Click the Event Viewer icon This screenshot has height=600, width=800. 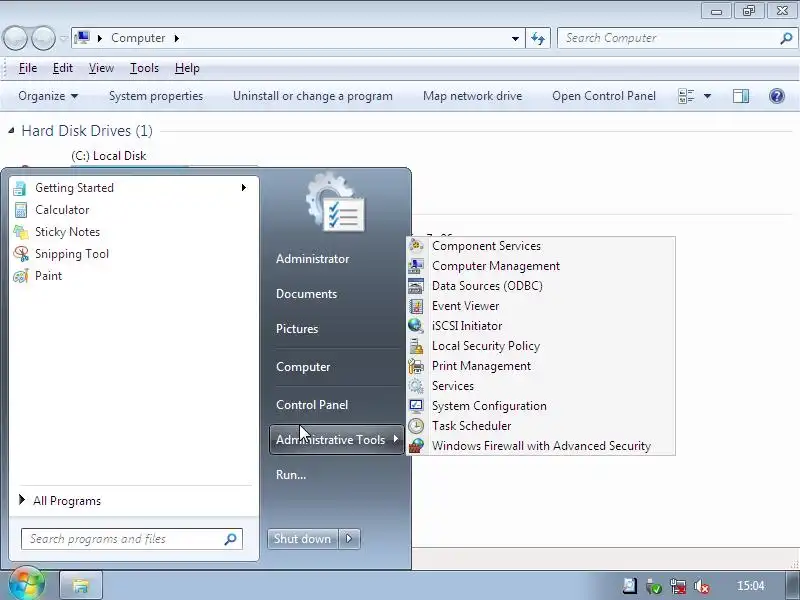416,306
